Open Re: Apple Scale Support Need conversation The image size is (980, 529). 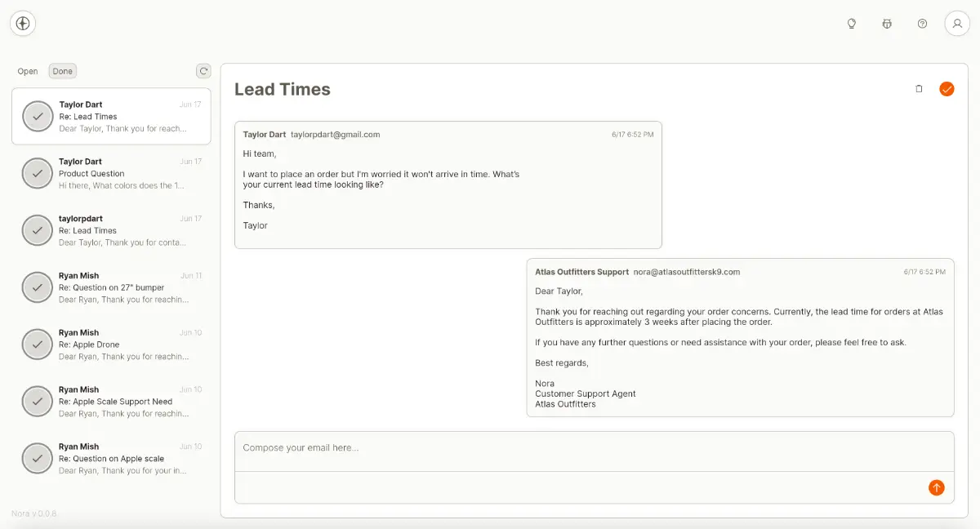(x=122, y=402)
